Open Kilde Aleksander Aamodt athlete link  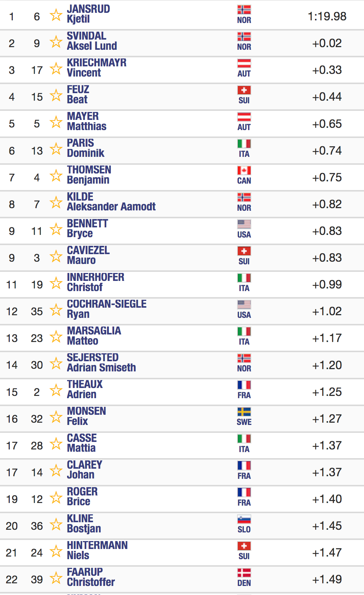tap(111, 202)
